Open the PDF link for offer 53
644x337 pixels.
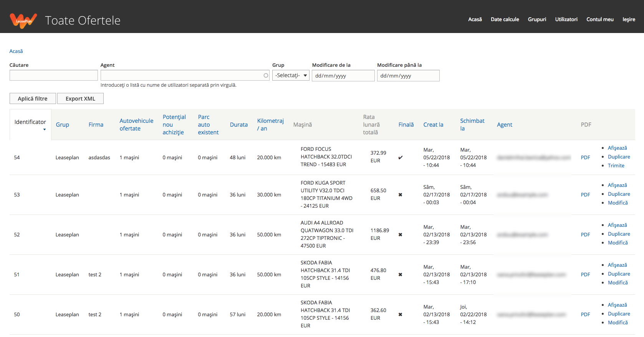[x=585, y=195]
